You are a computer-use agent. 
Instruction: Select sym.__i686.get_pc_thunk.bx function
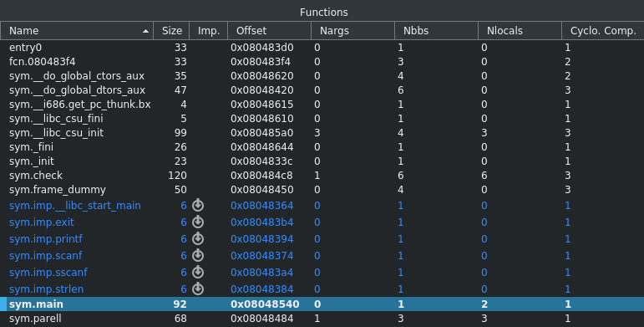322,105
